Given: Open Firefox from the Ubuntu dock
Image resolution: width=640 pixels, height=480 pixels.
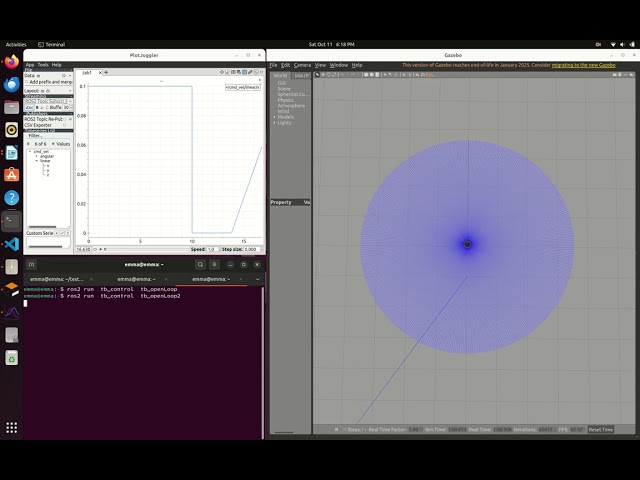Looking at the screenshot, I should click(x=11, y=62).
